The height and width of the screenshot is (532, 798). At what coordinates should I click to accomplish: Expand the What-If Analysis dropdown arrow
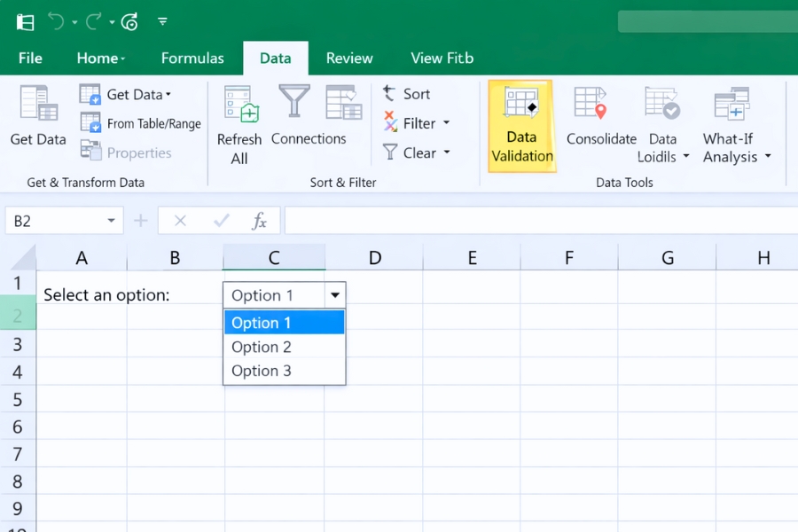tap(768, 157)
